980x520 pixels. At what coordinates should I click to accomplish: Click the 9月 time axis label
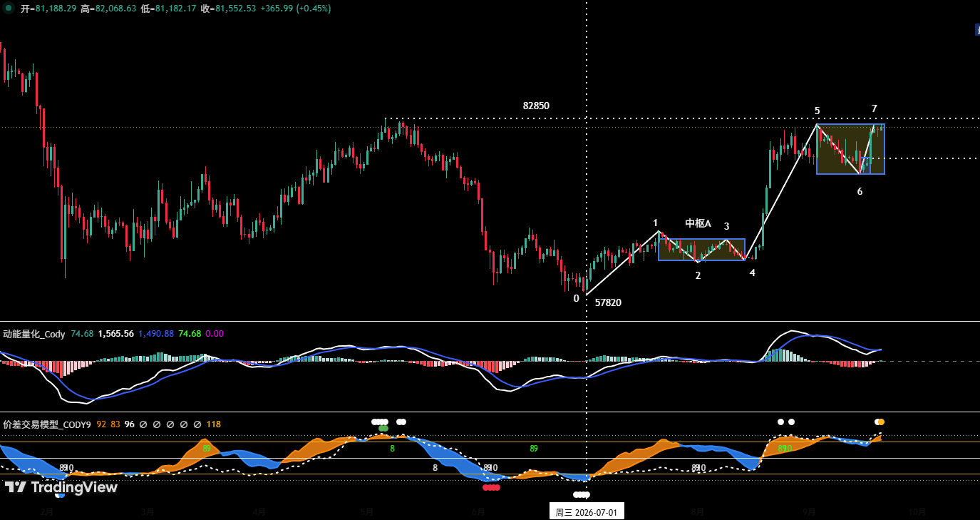pos(809,511)
